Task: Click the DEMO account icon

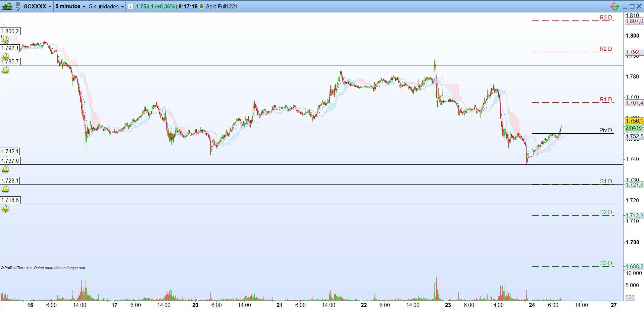Action: 7,6
